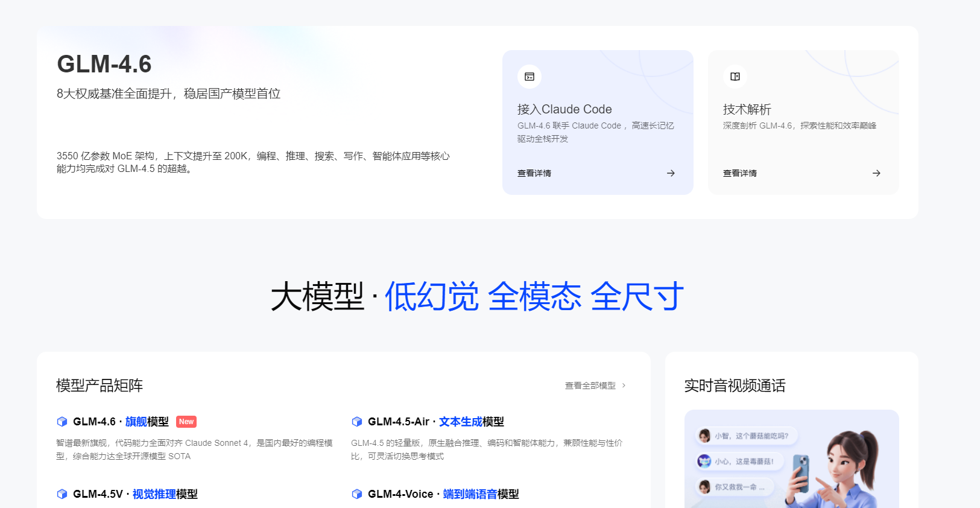Image resolution: width=980 pixels, height=508 pixels.
Task: Open 查看详情 on the 技术解析 card
Action: pos(740,173)
